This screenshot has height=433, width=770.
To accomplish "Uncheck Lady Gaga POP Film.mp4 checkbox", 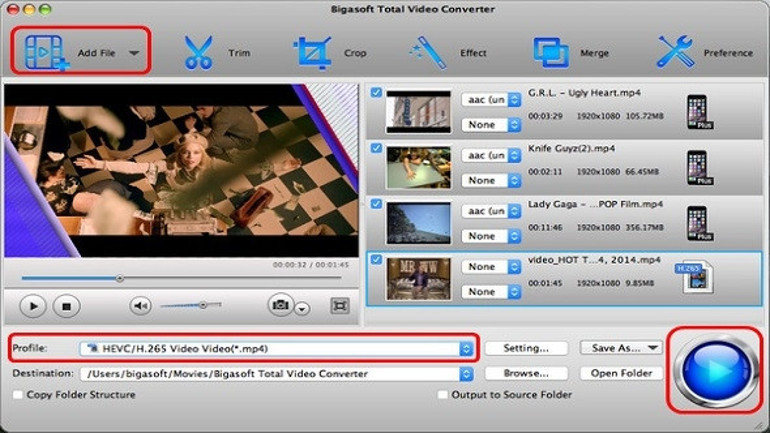I will click(376, 203).
